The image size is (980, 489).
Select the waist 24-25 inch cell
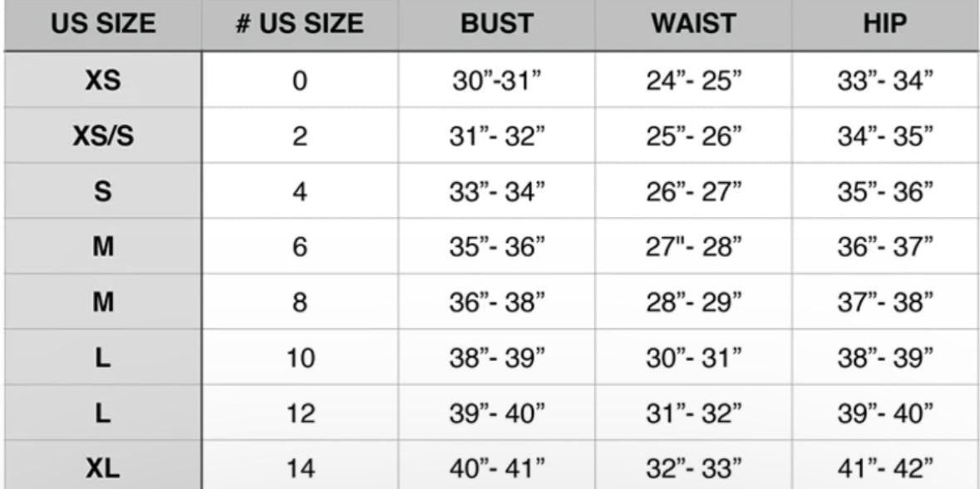click(692, 81)
